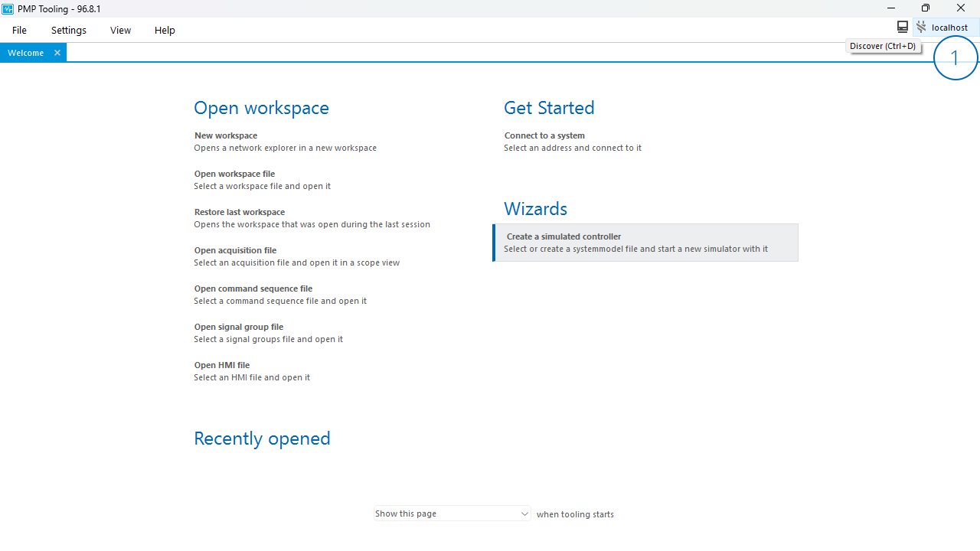Image resolution: width=980 pixels, height=551 pixels.
Task: Restore down the application window
Action: (x=926, y=8)
